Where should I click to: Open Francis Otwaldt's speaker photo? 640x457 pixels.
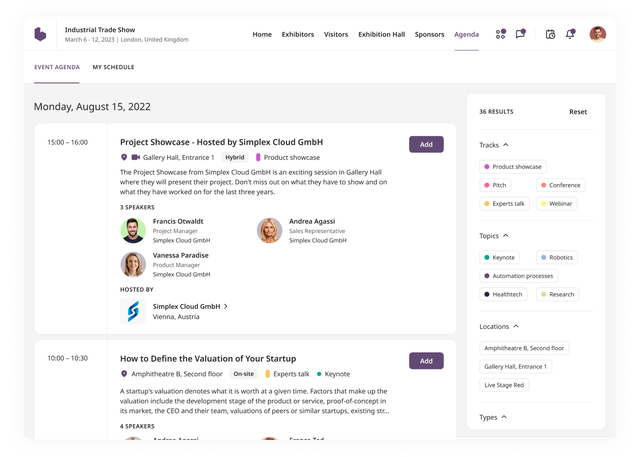pos(133,231)
